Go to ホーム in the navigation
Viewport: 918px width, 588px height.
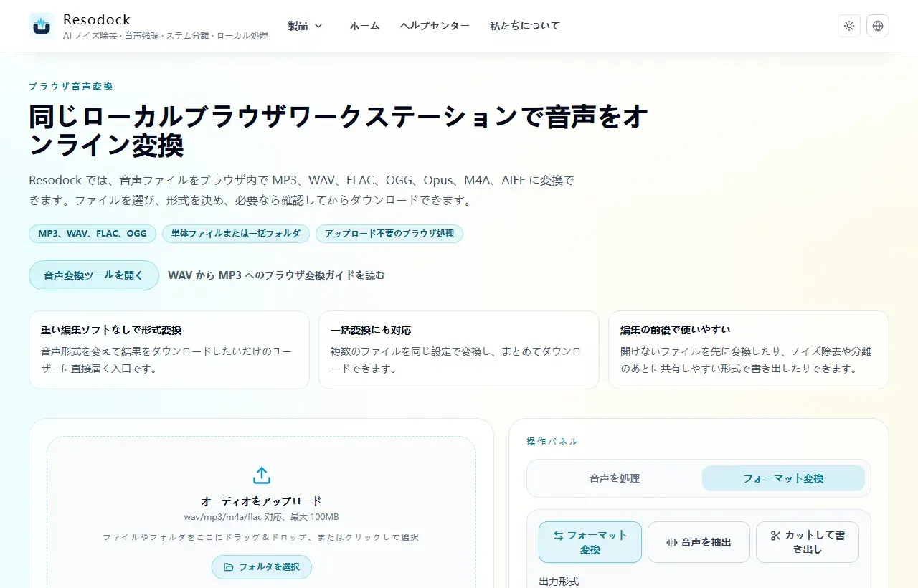coord(364,26)
